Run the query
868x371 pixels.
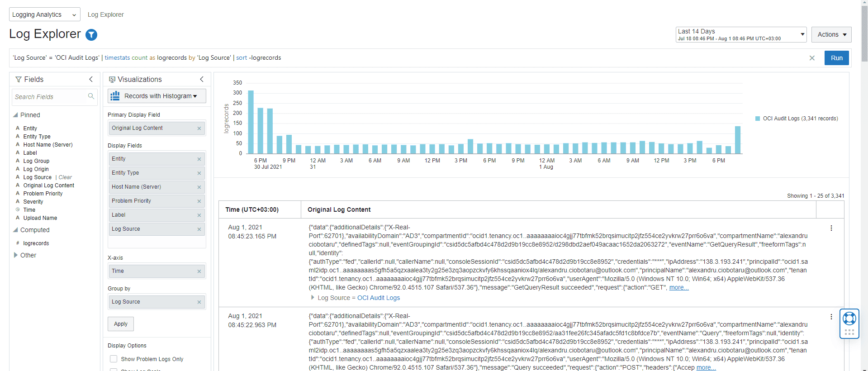(836, 58)
